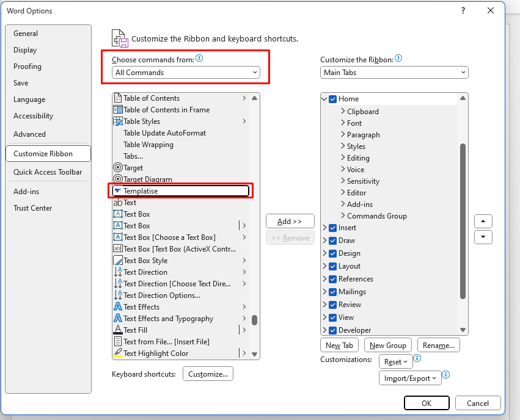Click the Rename... button
This screenshot has height=420, width=520.
pyautogui.click(x=438, y=345)
